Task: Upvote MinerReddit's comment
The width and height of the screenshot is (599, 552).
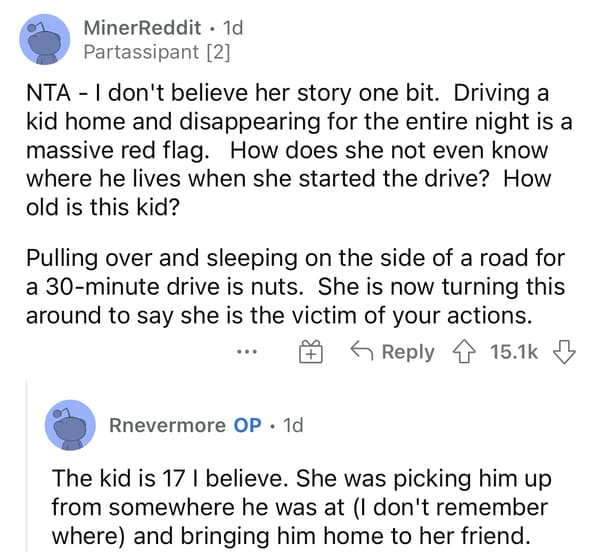Action: [x=464, y=352]
